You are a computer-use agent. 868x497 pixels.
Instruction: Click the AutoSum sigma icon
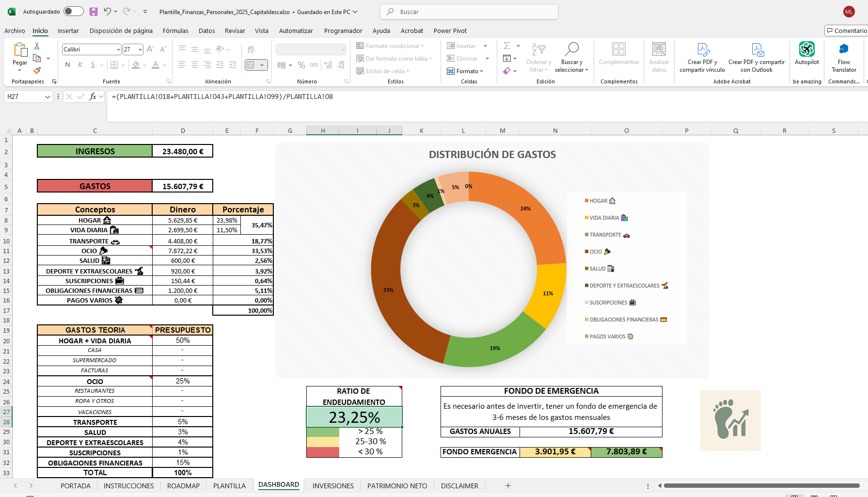pyautogui.click(x=507, y=46)
